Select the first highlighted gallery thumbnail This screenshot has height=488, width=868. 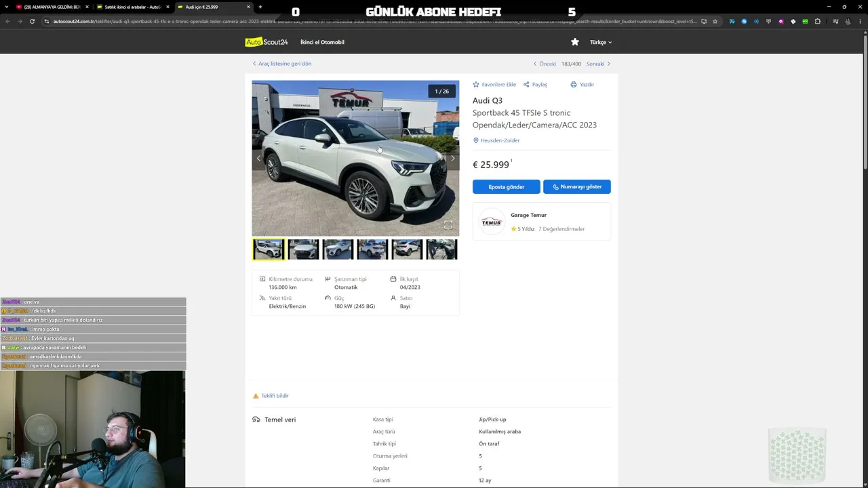(269, 249)
